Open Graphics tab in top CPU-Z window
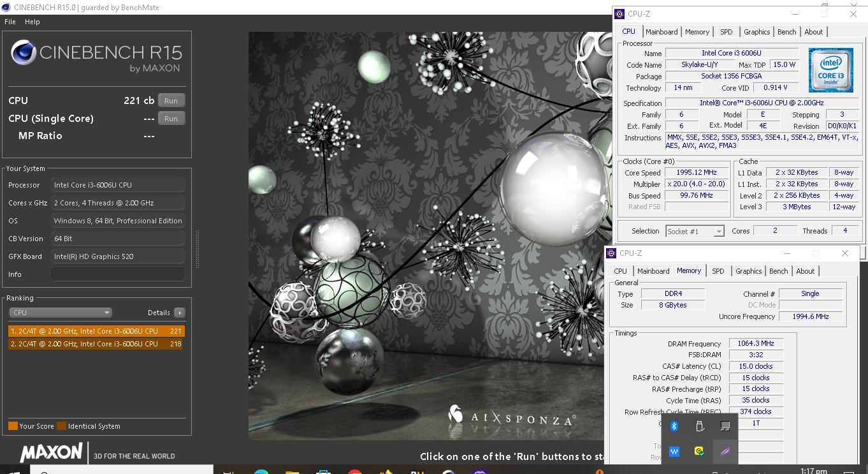Image resolution: width=868 pixels, height=474 pixels. click(756, 32)
